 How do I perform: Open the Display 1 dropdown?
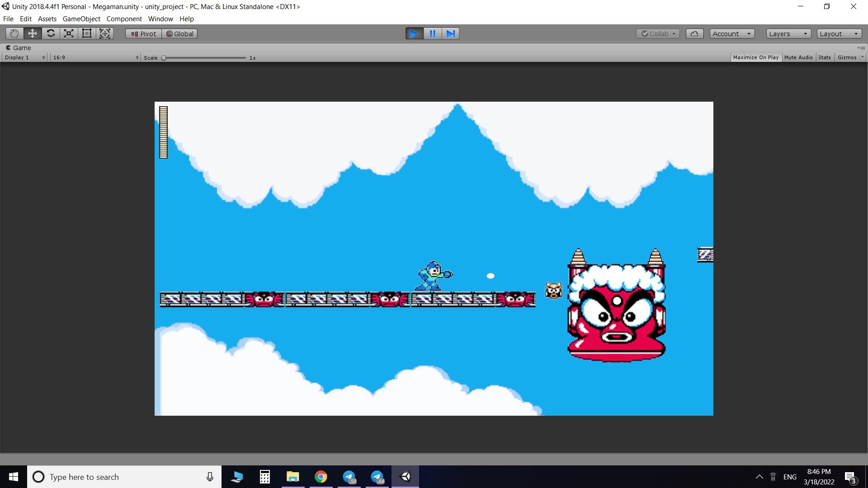coord(24,57)
